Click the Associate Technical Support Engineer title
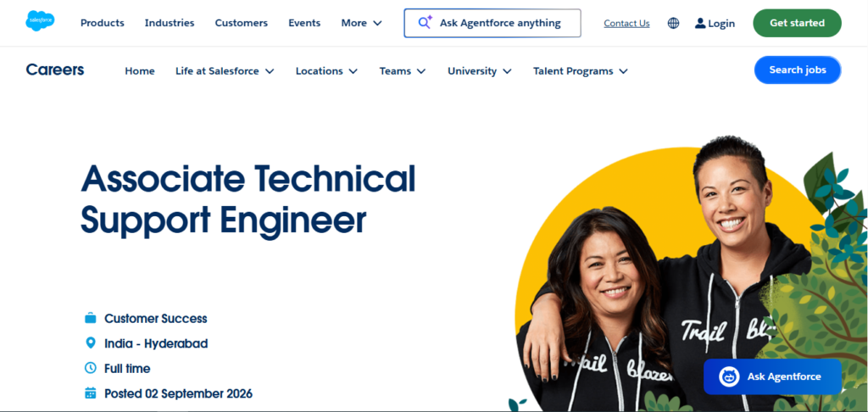The height and width of the screenshot is (412, 868). [x=248, y=199]
